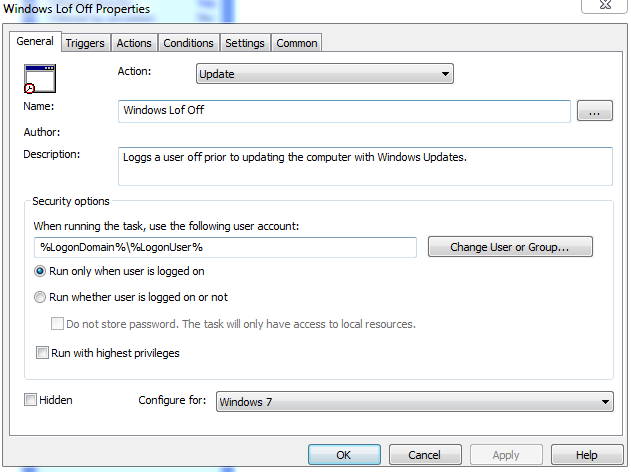Enable Run with highest privileges

pos(42,353)
